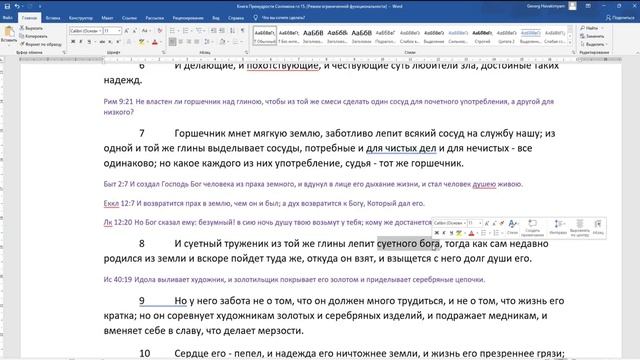
Task: Click the Undo arrow in the title bar
Action: [17, 6]
